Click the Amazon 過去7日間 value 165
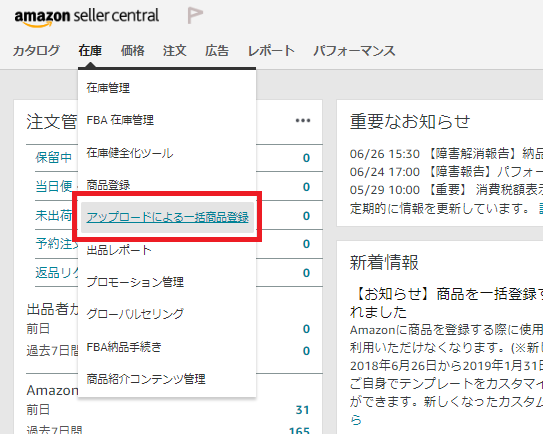 coord(299,430)
